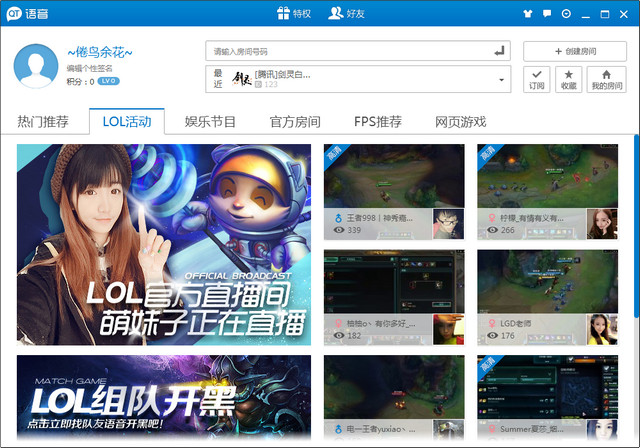640x448 pixels.
Task: Switch to LOL活动 tab
Action: pos(127,122)
